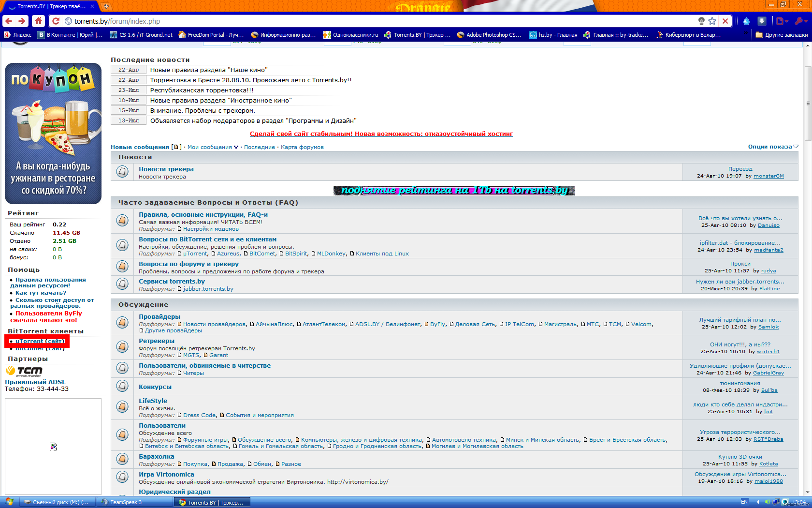
Task: Open the Правильный ADSL partner link
Action: [x=35, y=382]
